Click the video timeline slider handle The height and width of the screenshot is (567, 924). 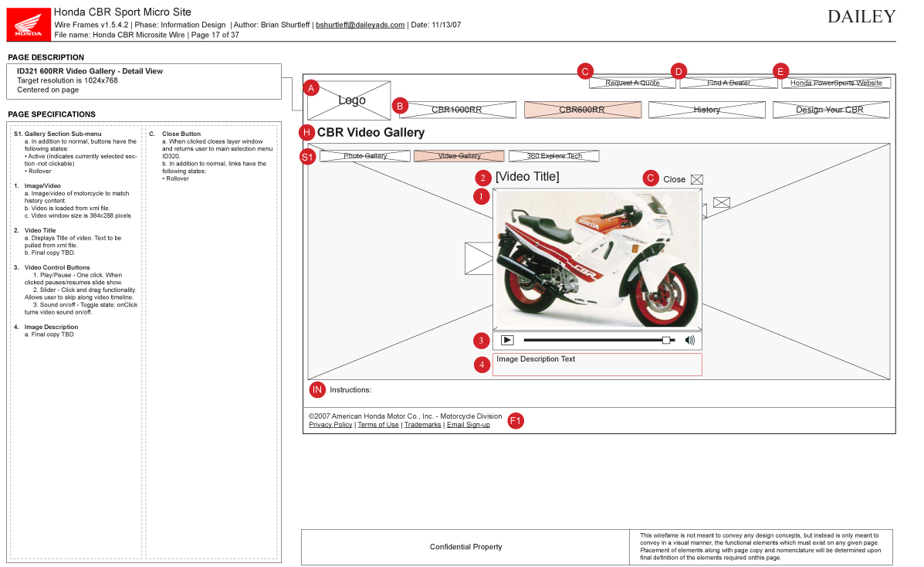click(x=666, y=340)
